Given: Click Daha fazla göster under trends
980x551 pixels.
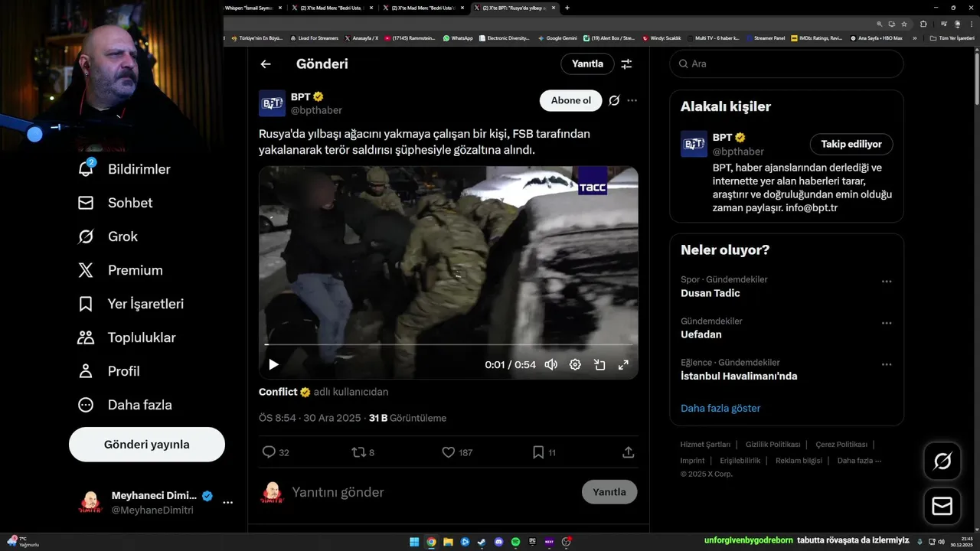Looking at the screenshot, I should tap(720, 408).
